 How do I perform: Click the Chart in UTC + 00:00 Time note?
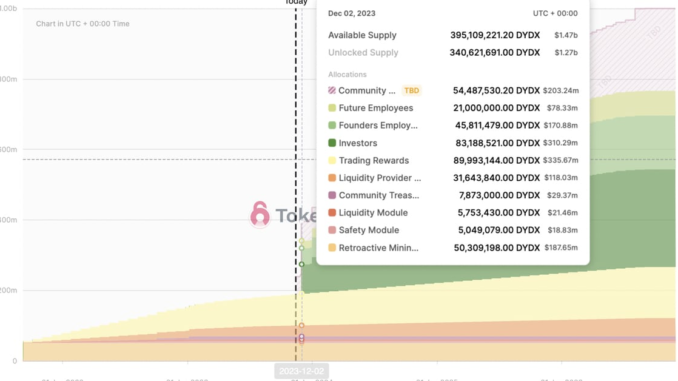(83, 24)
